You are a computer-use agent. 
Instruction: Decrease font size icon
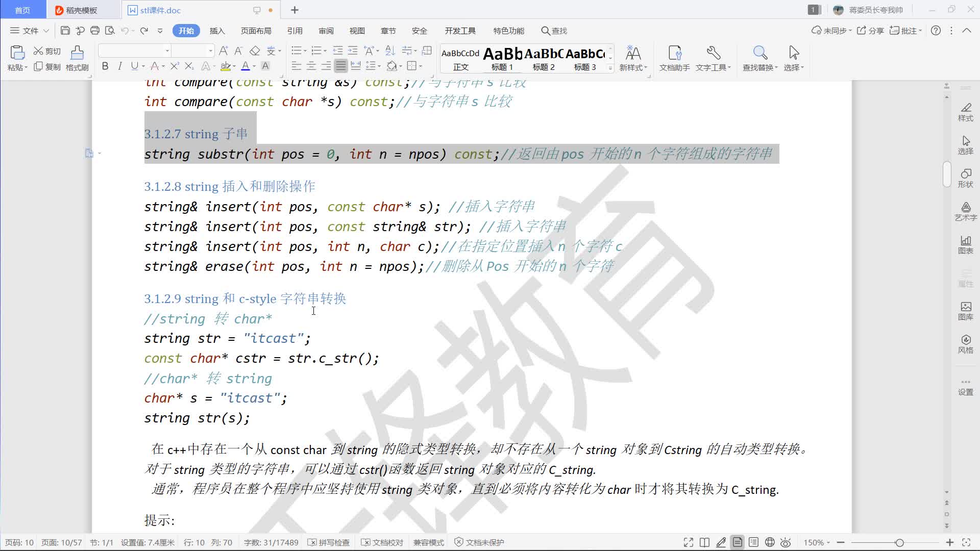238,51
